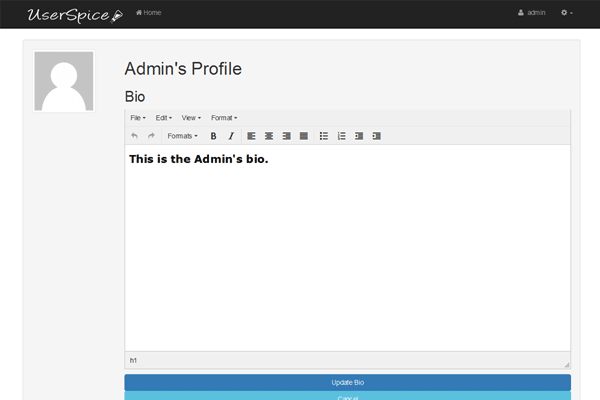Toggle bold formatting
600x400 pixels.
click(213, 136)
